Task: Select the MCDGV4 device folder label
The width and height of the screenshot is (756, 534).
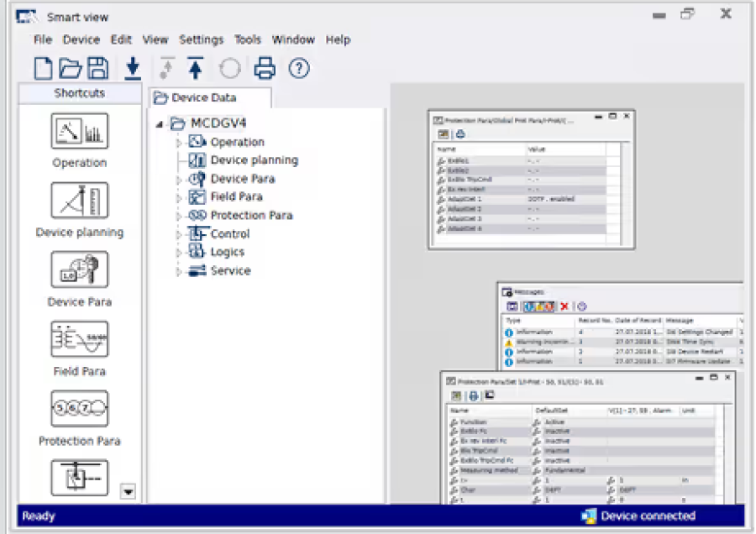Action: [218, 123]
